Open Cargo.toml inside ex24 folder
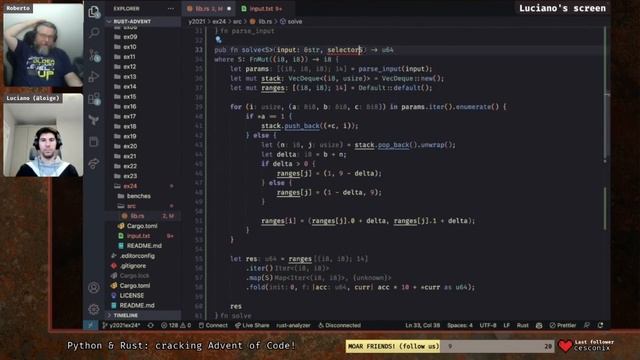640x360 pixels. point(143,226)
